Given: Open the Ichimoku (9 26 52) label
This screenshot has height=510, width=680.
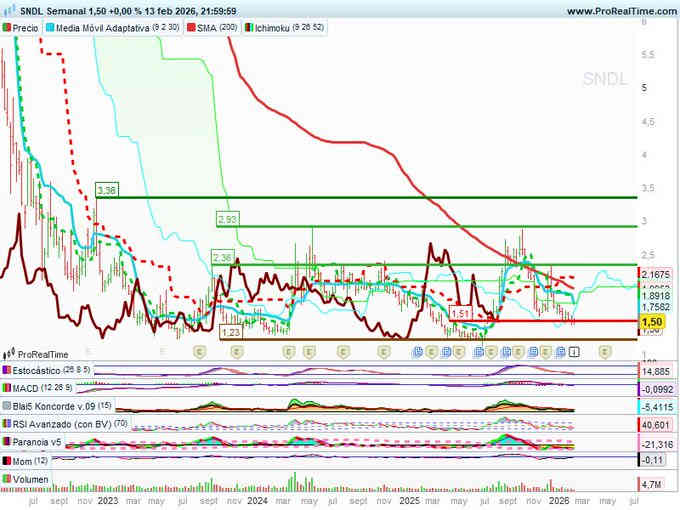Looking at the screenshot, I should pyautogui.click(x=290, y=29).
